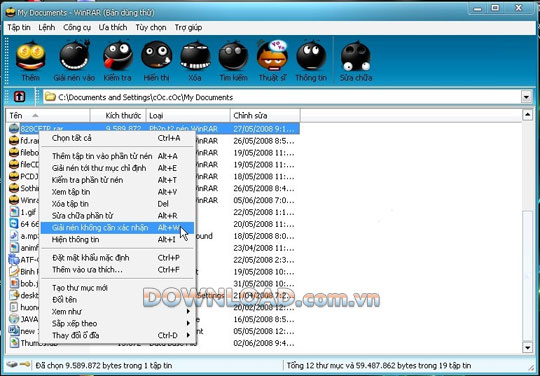Choose Xóa tập tin menu entry
This screenshot has height=376, width=540.
point(117,204)
